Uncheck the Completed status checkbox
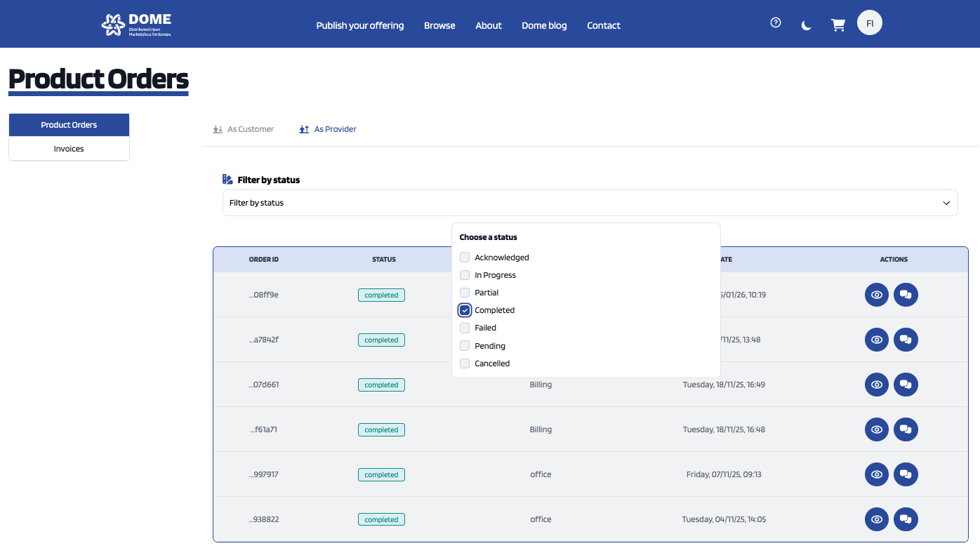 pyautogui.click(x=465, y=310)
